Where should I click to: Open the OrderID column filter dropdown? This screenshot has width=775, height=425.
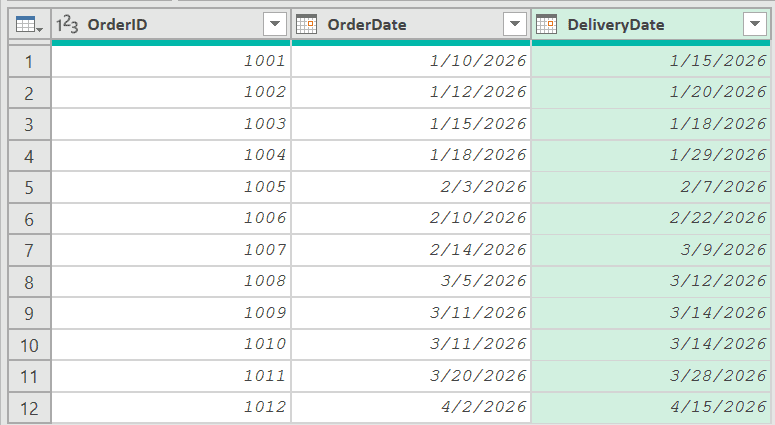click(x=275, y=24)
